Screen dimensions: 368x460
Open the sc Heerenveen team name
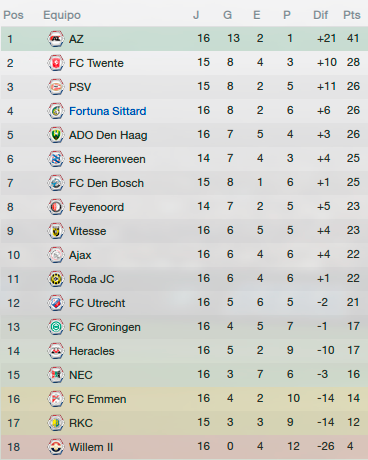click(107, 159)
